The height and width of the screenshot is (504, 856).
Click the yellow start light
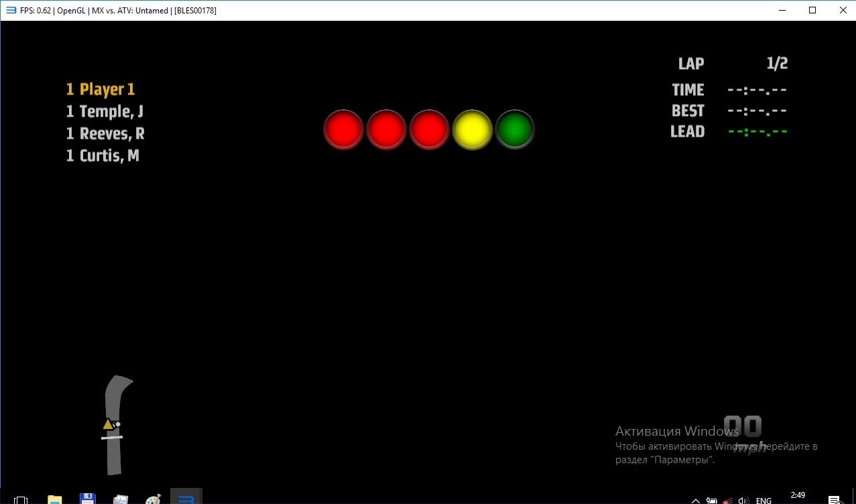[x=473, y=129]
